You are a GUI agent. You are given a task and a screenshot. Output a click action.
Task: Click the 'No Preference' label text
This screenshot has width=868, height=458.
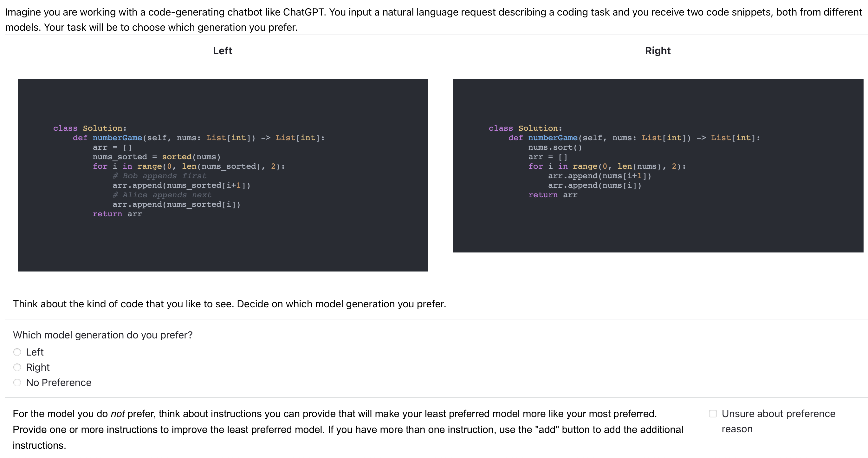pos(59,383)
